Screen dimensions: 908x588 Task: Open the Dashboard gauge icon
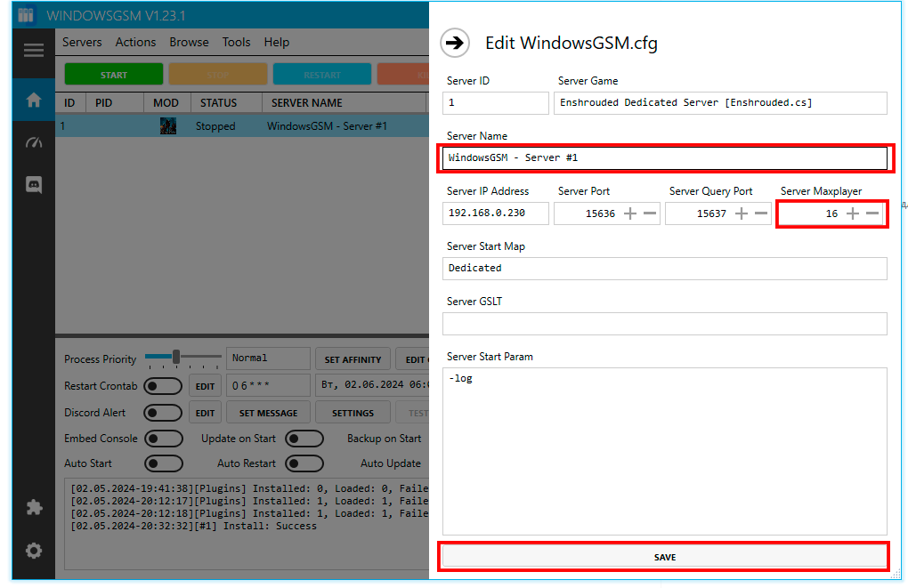[x=34, y=142]
